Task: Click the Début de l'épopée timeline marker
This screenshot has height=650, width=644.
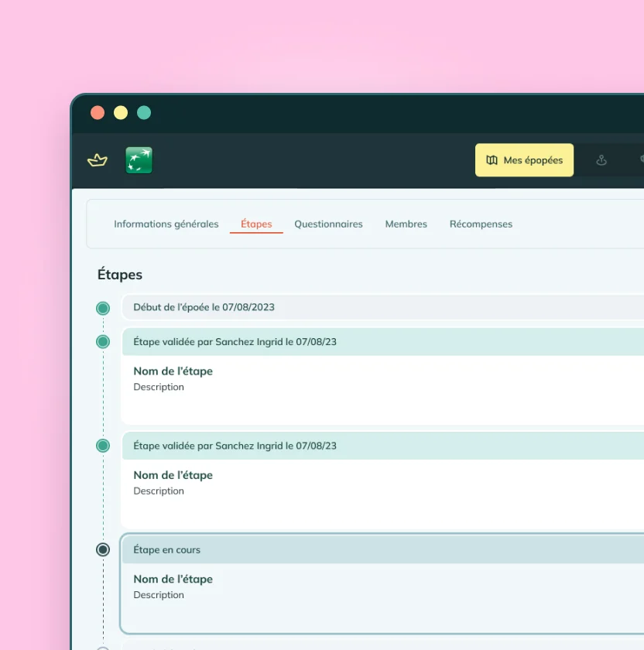Action: click(103, 308)
